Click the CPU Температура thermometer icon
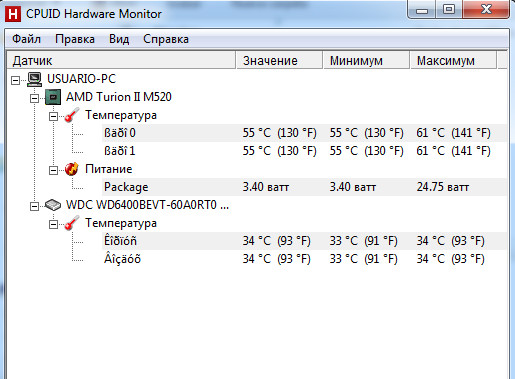The image size is (515, 379). point(72,115)
